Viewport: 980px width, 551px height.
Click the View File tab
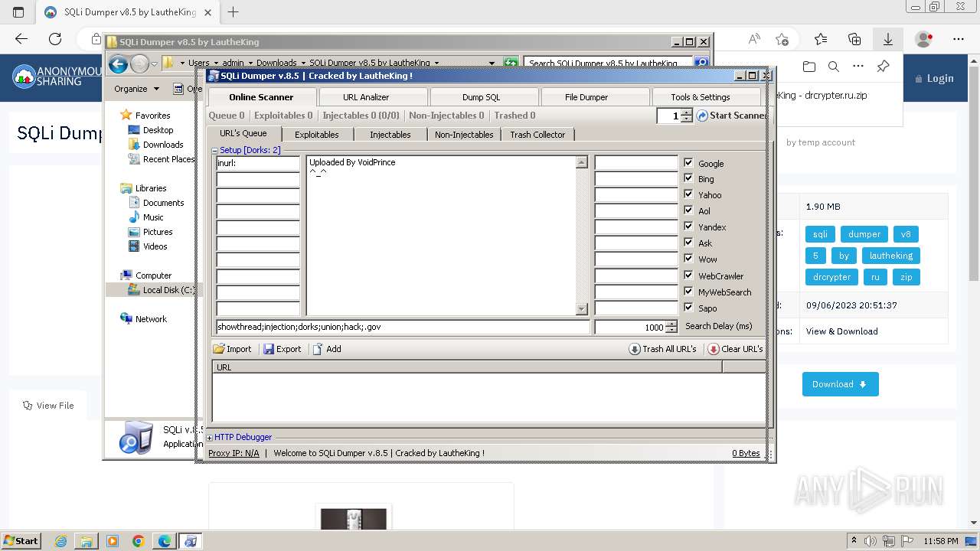coord(48,406)
